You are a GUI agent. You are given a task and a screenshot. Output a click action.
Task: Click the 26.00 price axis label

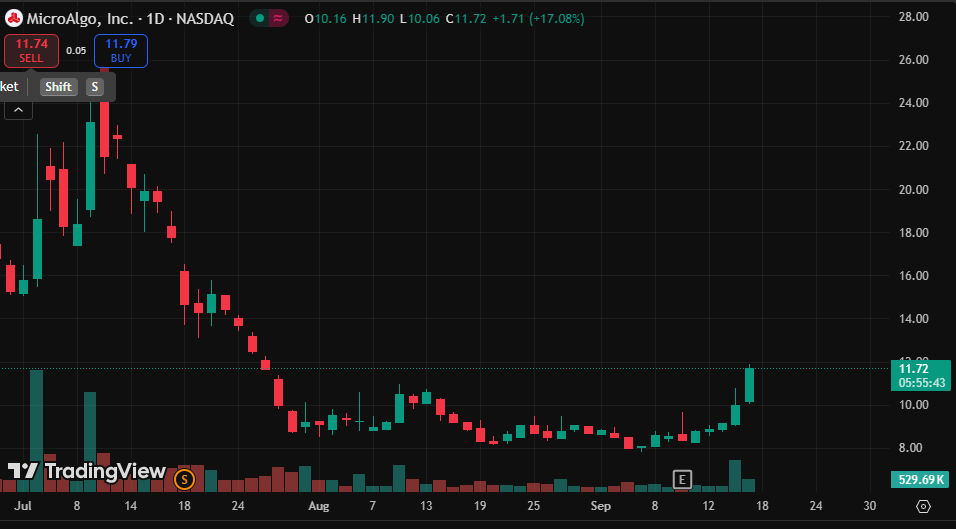(913, 60)
